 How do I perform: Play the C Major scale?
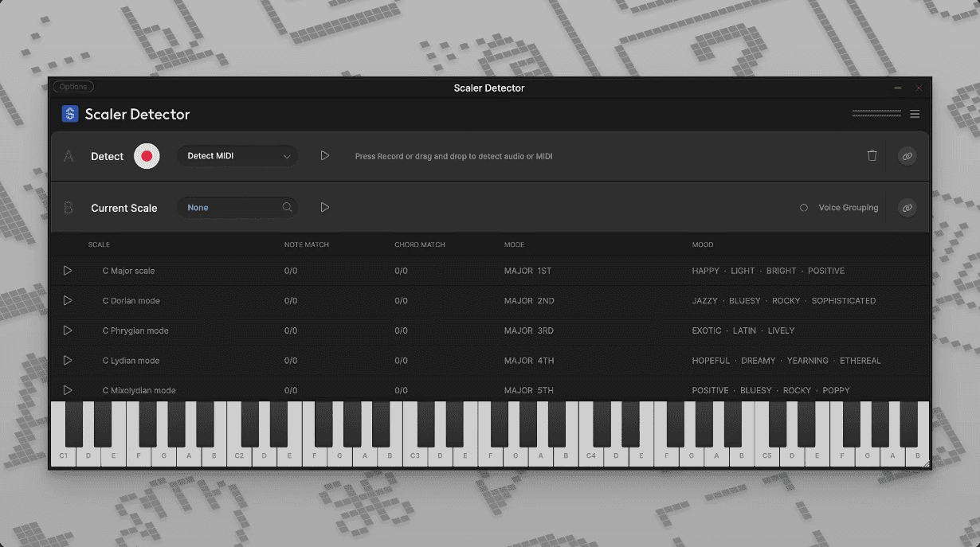68,271
